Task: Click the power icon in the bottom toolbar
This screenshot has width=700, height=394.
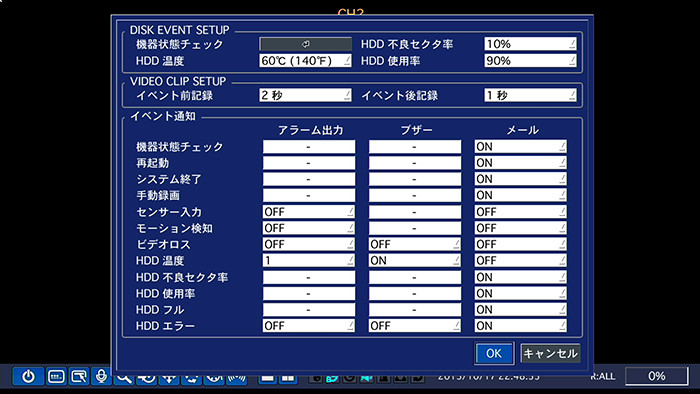Action: click(x=29, y=376)
